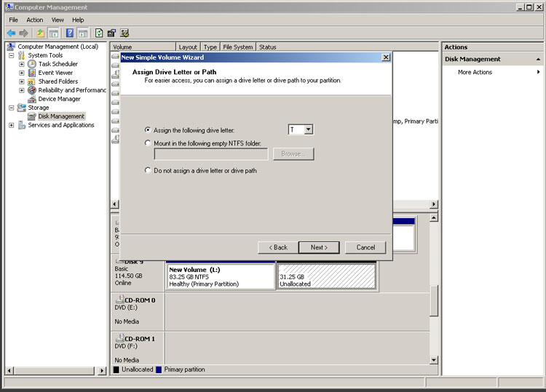Collapse the System Tools tree node
The image size is (546, 392).
click(12, 55)
